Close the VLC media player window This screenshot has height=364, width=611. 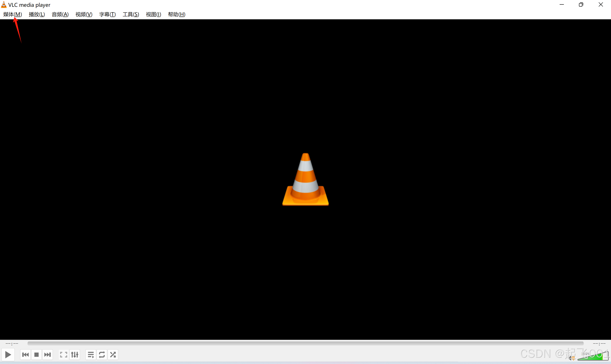[x=601, y=5]
